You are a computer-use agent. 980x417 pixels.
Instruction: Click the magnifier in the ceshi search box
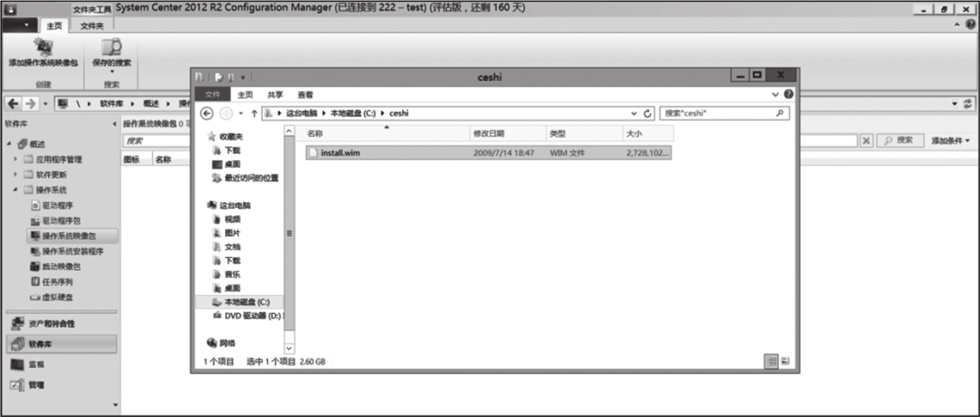[x=780, y=113]
